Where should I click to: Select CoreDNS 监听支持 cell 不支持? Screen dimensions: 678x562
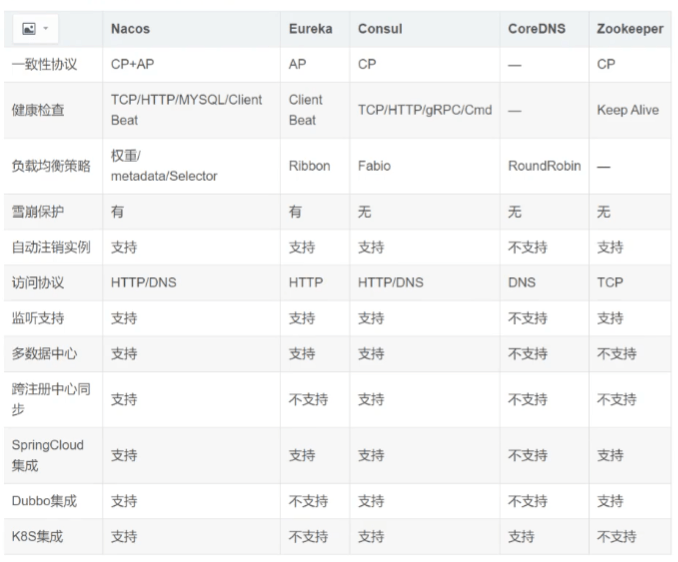(528, 318)
